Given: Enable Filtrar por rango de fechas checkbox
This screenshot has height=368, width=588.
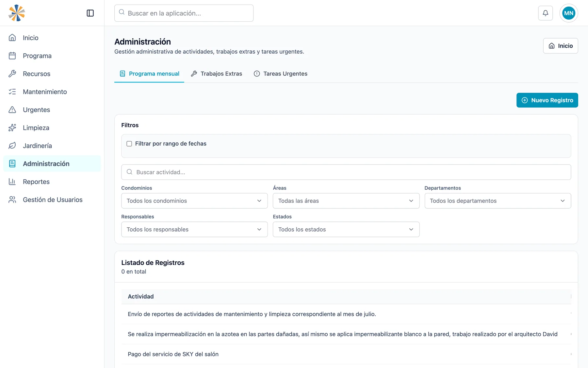Looking at the screenshot, I should click(x=129, y=144).
